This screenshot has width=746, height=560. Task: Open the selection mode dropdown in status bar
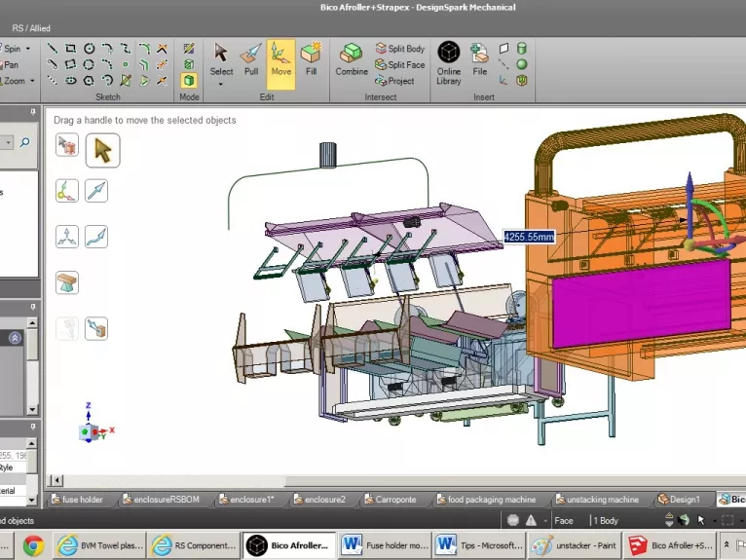715,521
